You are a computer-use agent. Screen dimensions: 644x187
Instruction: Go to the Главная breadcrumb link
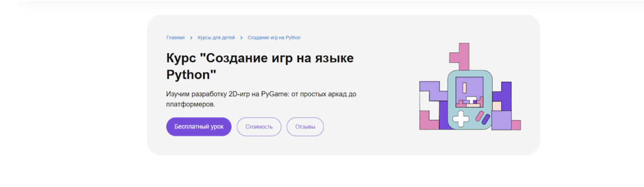(175, 38)
